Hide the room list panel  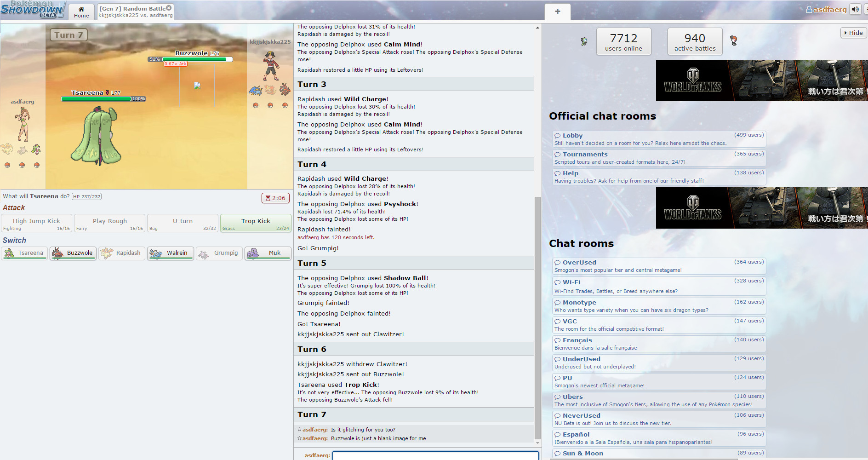coord(853,33)
